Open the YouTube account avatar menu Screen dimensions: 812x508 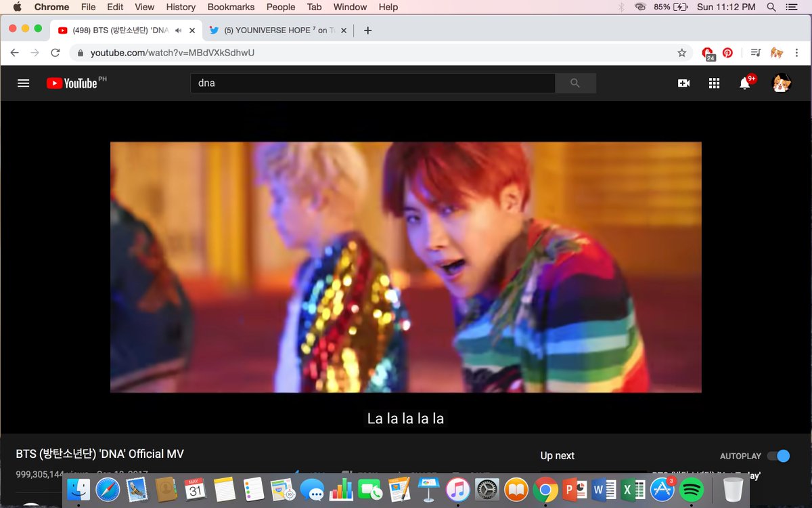click(x=782, y=83)
